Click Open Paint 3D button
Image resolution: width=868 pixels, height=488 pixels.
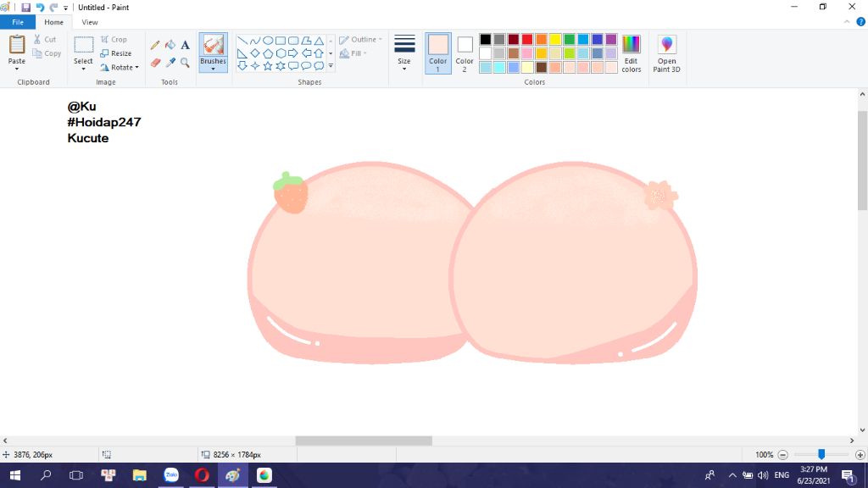[666, 53]
